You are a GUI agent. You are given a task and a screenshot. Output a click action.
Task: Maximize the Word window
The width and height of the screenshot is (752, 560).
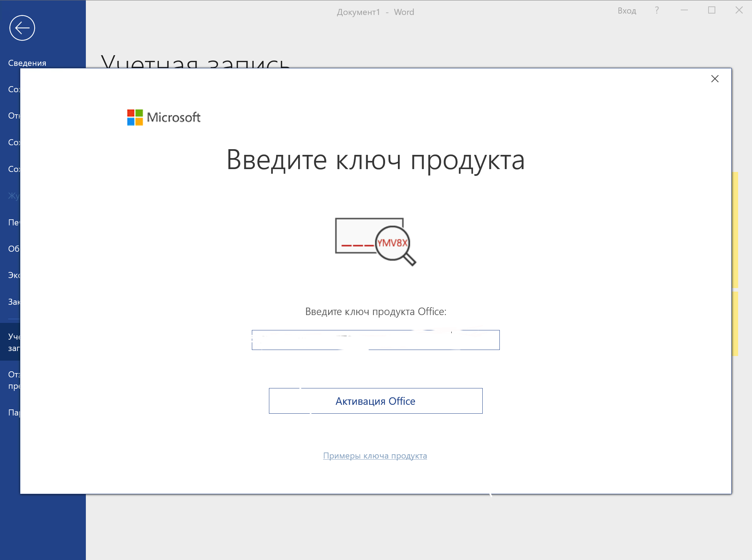pyautogui.click(x=712, y=10)
